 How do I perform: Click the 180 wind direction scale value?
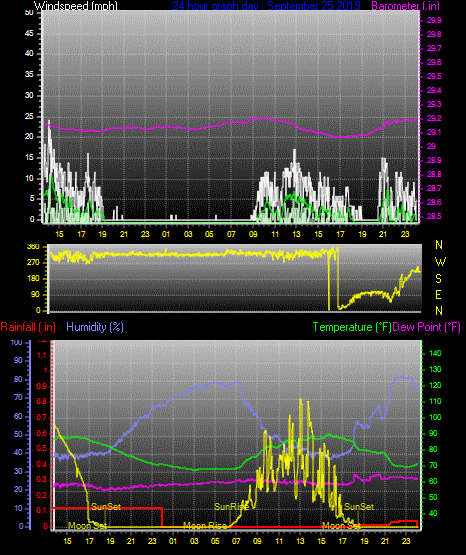point(33,279)
